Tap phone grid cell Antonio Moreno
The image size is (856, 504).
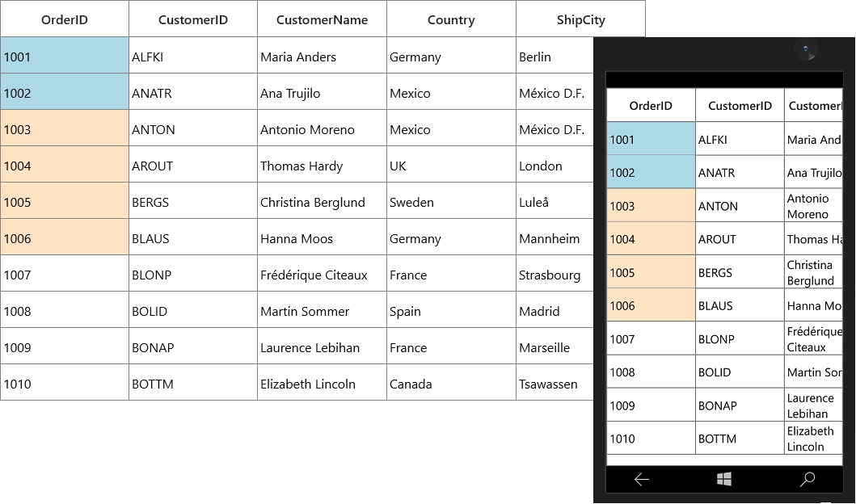click(x=814, y=205)
